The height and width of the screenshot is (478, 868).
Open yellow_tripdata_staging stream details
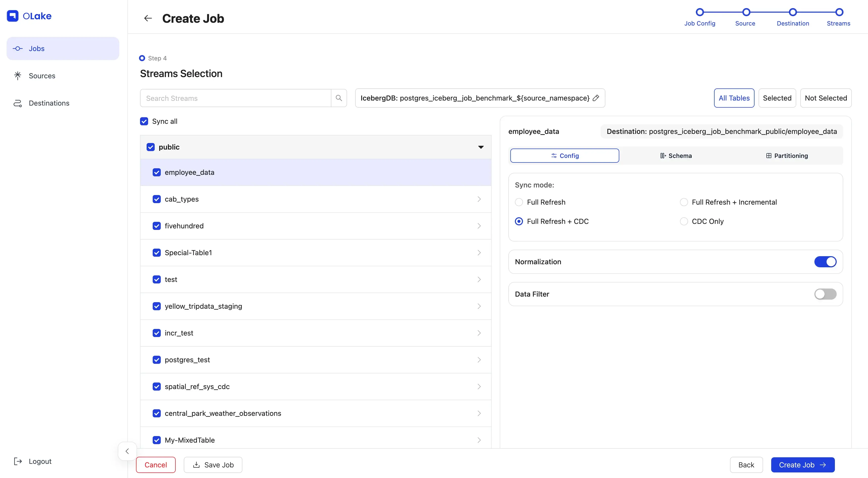pyautogui.click(x=479, y=306)
